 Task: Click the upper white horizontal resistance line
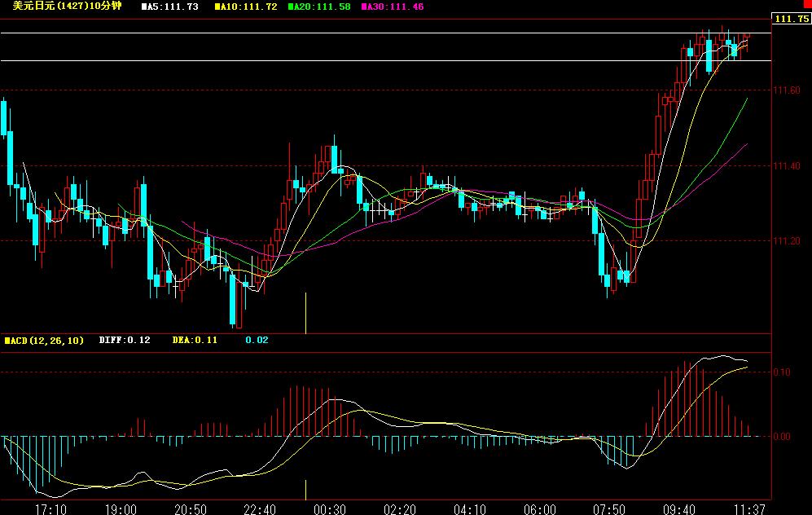coord(386,33)
